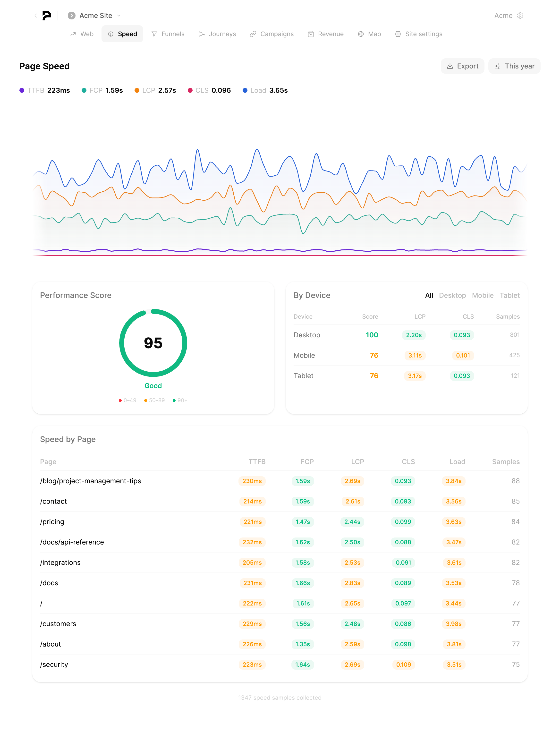Viewport: 560px width, 733px height.
Task: Open the This year date range filter
Action: tap(514, 66)
